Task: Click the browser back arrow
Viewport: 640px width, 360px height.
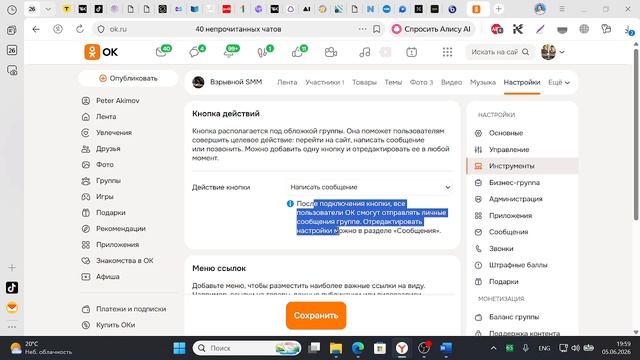Action: click(36, 29)
